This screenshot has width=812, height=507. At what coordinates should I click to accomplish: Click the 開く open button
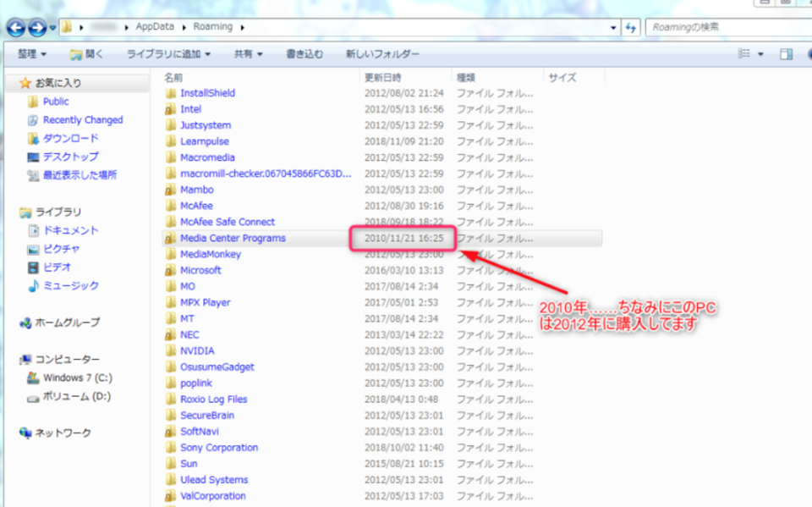pyautogui.click(x=86, y=54)
